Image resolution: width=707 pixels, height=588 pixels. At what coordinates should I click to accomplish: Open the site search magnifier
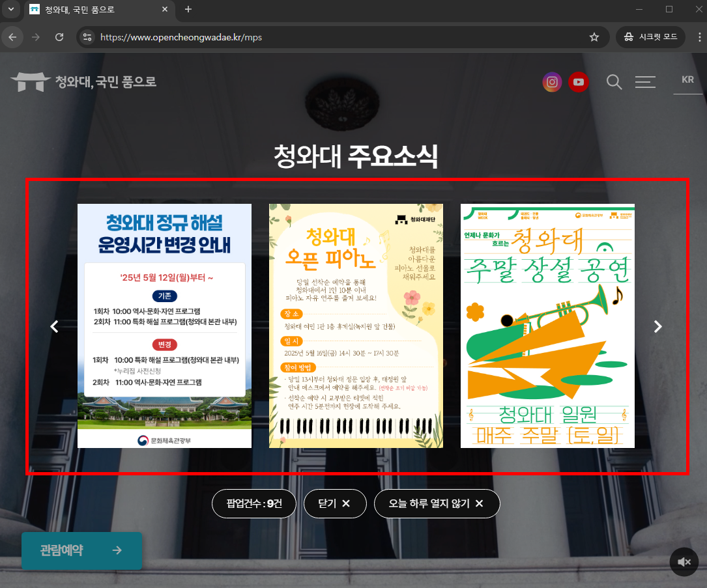tap(614, 82)
